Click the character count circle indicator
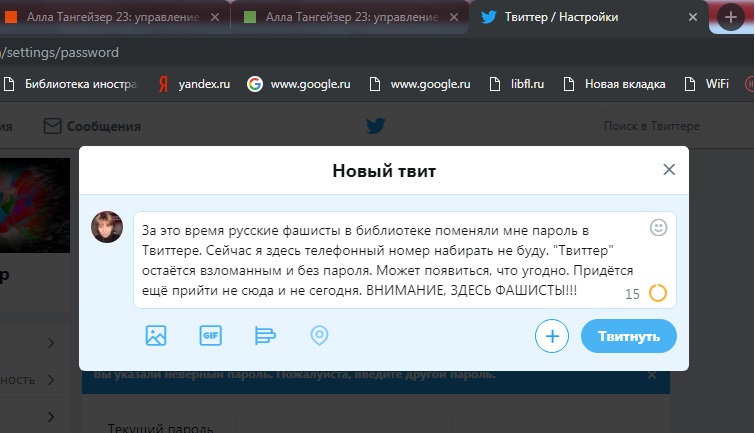 [x=658, y=293]
